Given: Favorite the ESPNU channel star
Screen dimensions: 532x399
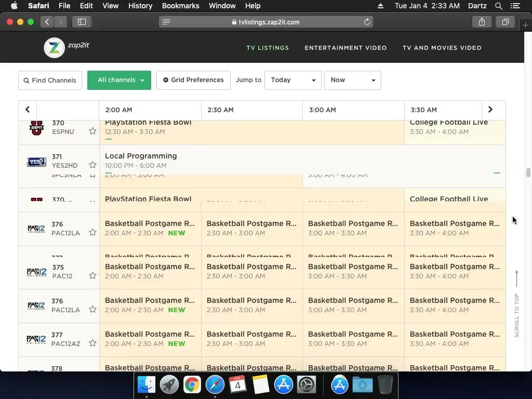Looking at the screenshot, I should pos(92,131).
